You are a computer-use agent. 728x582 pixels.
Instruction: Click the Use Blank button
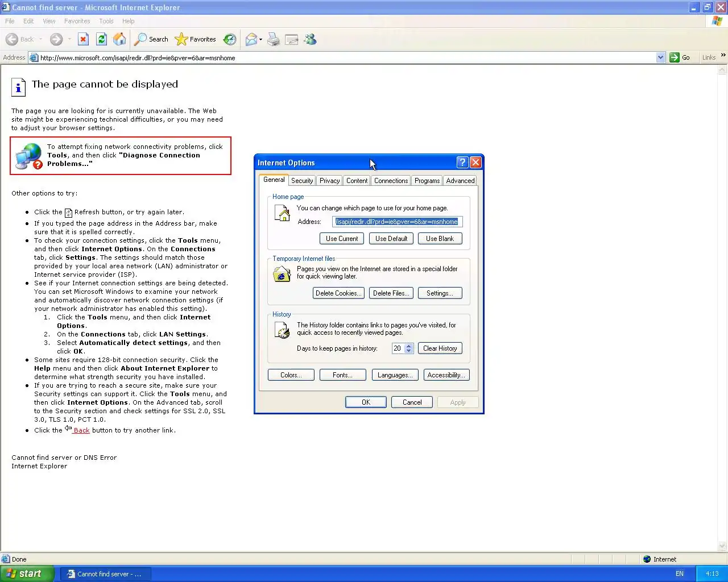pyautogui.click(x=440, y=239)
